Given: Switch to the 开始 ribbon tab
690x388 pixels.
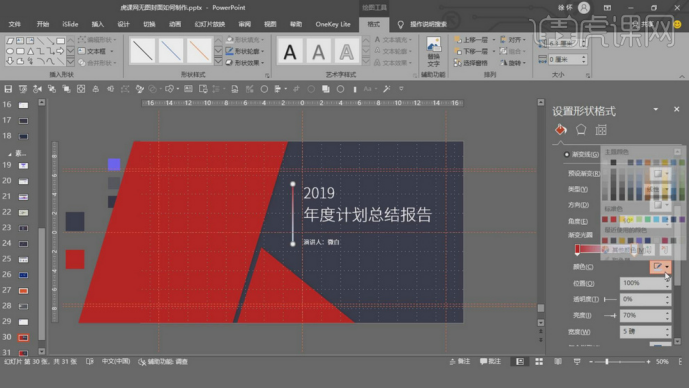Looking at the screenshot, I should click(x=43, y=24).
